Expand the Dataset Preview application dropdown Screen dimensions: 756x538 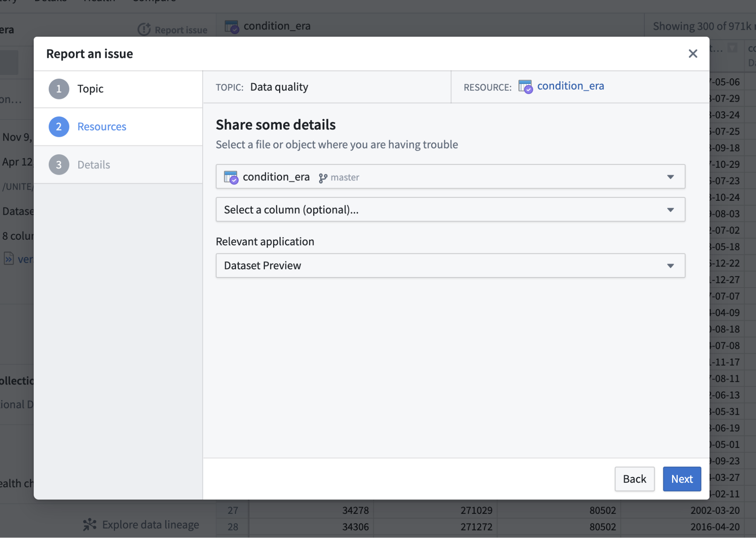(x=670, y=266)
